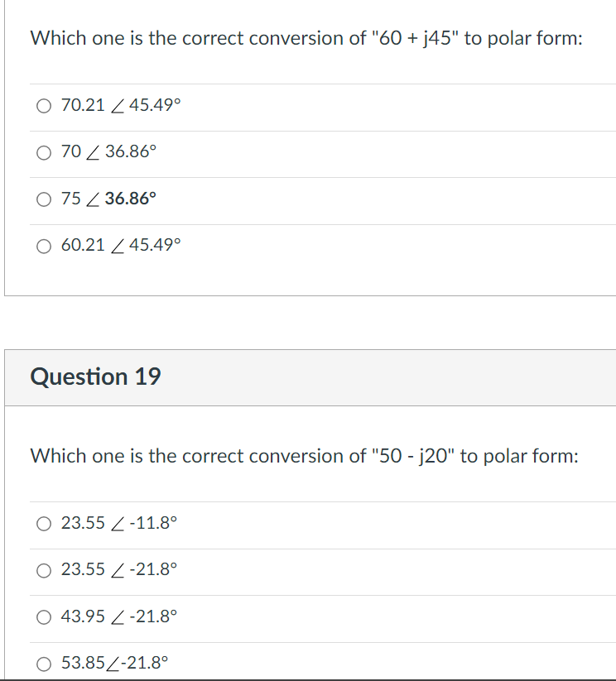Click the answer text 53.85∠-21.8°
616x681 pixels.
(x=114, y=663)
